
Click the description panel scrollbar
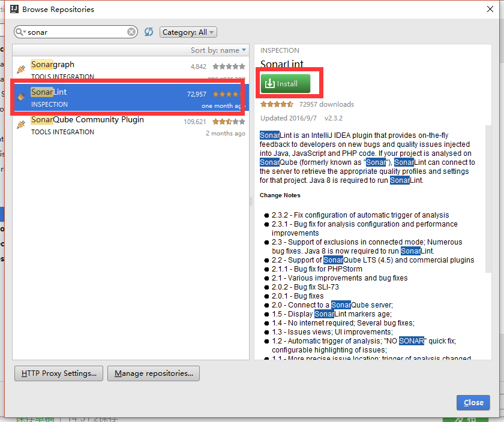[488, 199]
